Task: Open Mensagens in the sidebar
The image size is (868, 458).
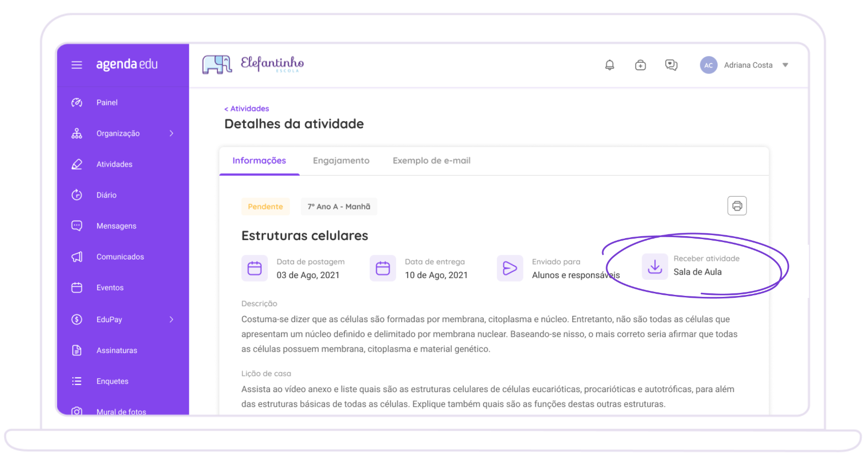Action: (116, 226)
